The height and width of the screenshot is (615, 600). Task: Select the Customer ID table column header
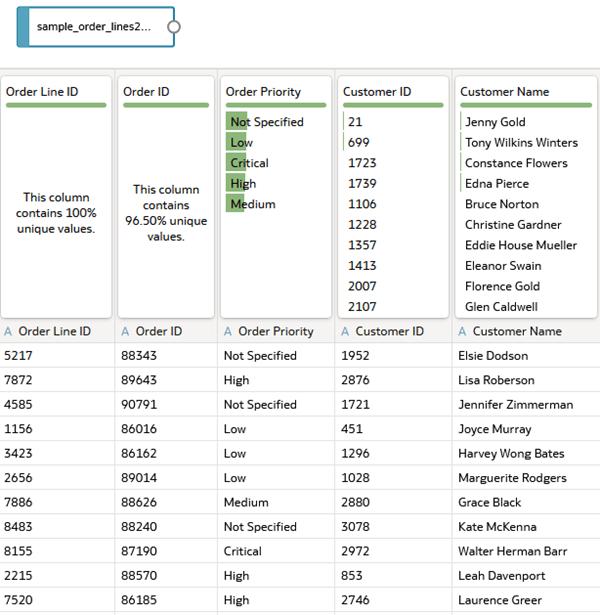point(393,331)
